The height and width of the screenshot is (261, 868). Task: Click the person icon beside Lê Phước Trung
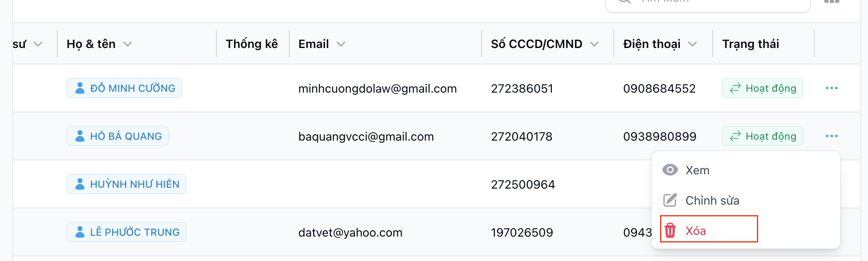80,232
